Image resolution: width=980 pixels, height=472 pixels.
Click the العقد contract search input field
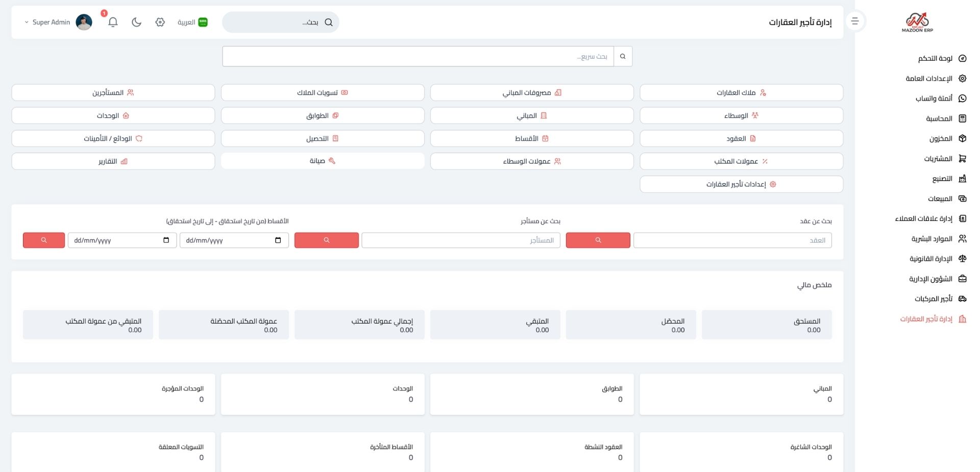732,240
